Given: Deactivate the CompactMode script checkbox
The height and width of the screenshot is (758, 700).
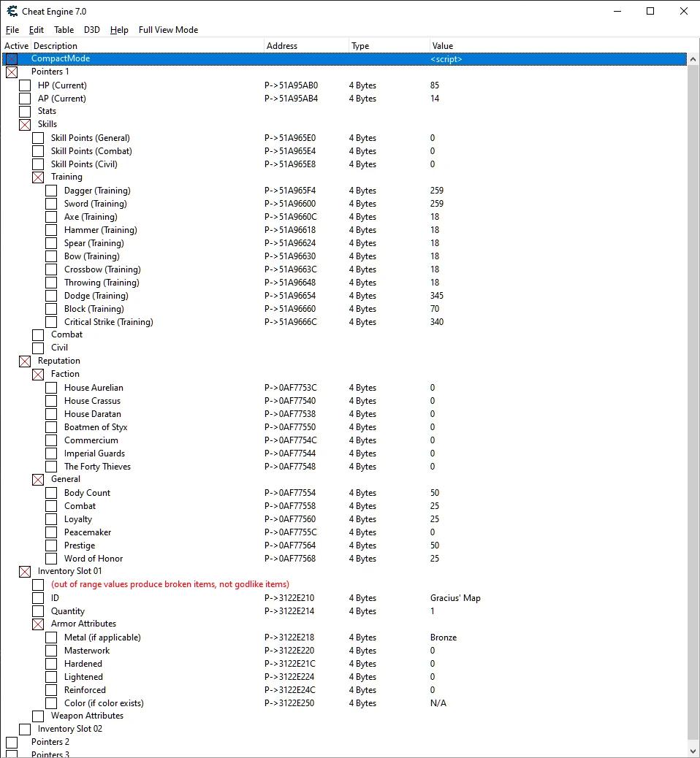Looking at the screenshot, I should tap(12, 59).
